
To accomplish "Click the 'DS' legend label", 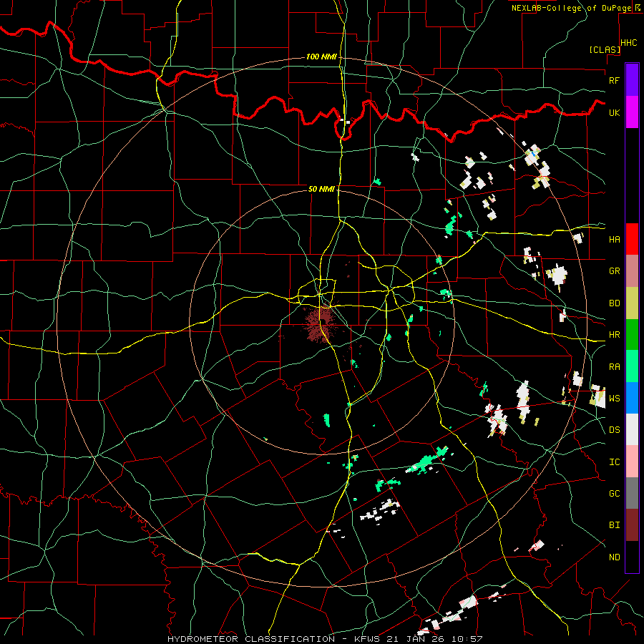I will click(614, 430).
